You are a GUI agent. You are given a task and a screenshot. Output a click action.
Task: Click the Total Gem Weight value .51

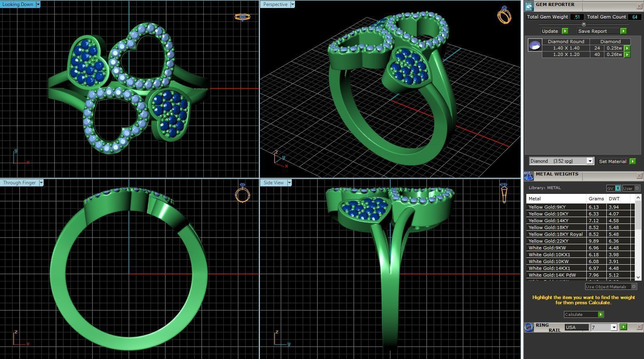(x=577, y=17)
